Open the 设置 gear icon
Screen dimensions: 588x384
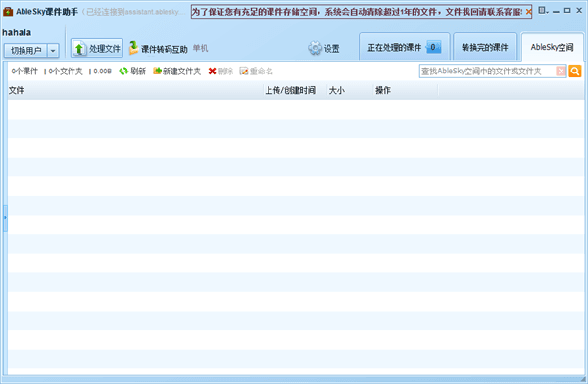click(x=315, y=48)
